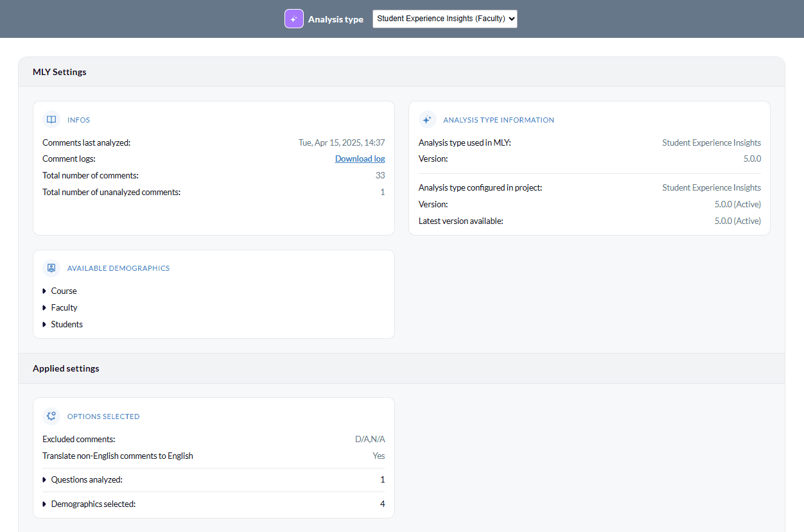Expand the Demographics selected row
804x532 pixels.
214,504
